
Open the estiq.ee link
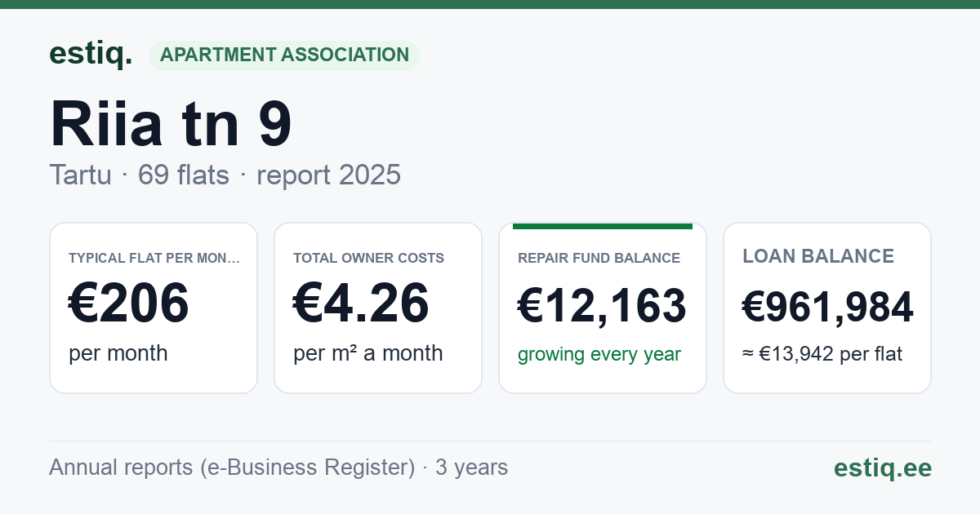click(x=882, y=468)
